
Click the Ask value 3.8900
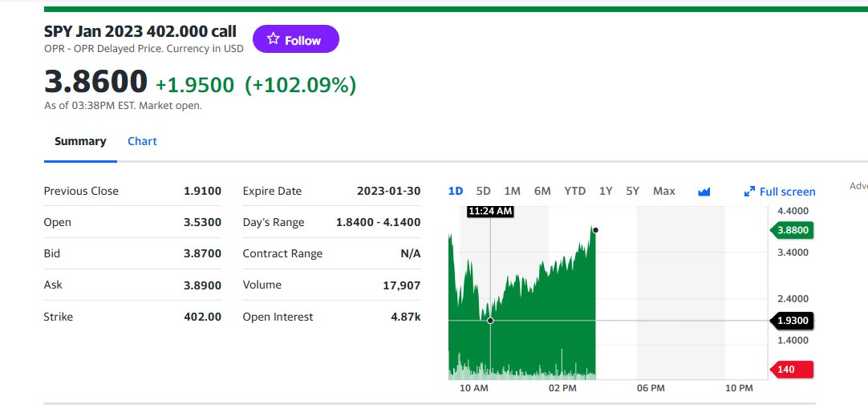203,285
